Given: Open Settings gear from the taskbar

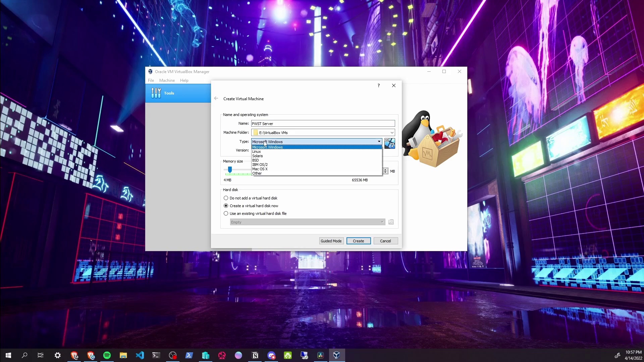Looking at the screenshot, I should pyautogui.click(x=58, y=355).
